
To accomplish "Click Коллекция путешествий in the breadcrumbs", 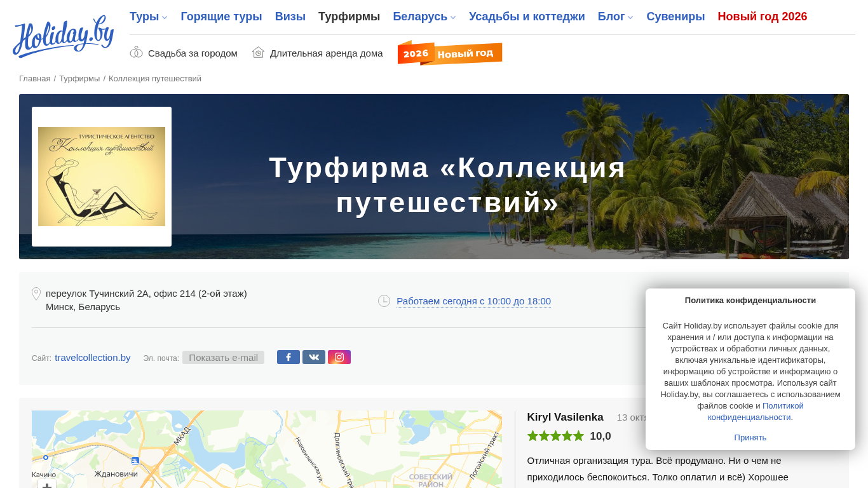I will coord(155,79).
